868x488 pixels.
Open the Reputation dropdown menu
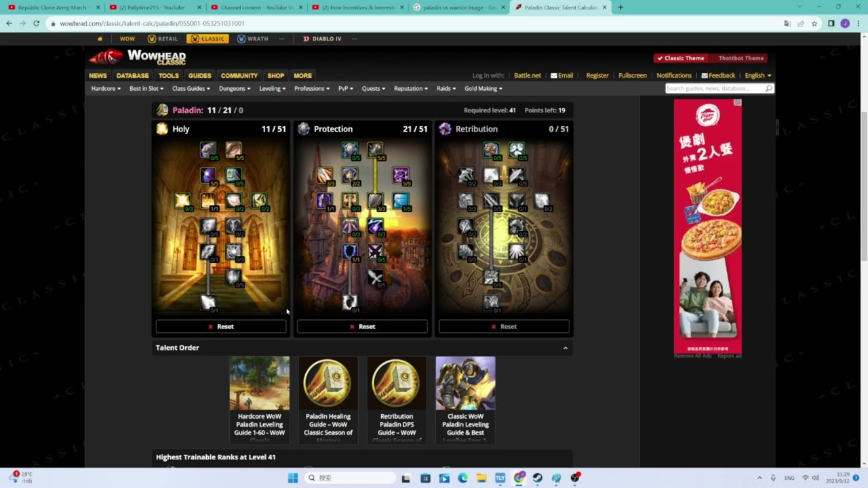(411, 89)
